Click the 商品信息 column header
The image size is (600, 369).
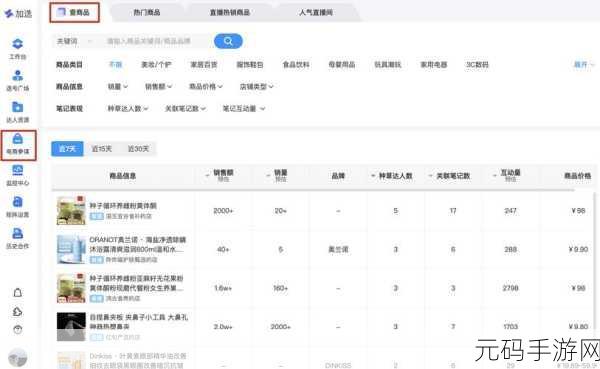coord(123,176)
